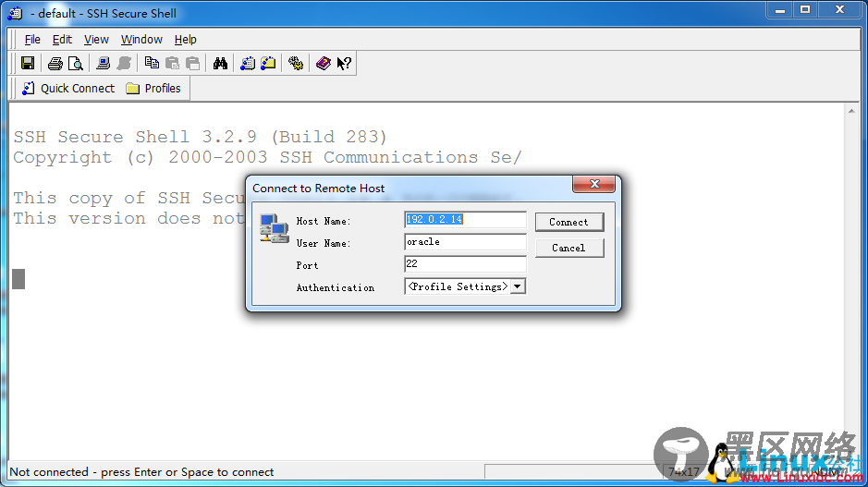Open the Profiles folder menu
This screenshot has width=868, height=487.
[153, 89]
